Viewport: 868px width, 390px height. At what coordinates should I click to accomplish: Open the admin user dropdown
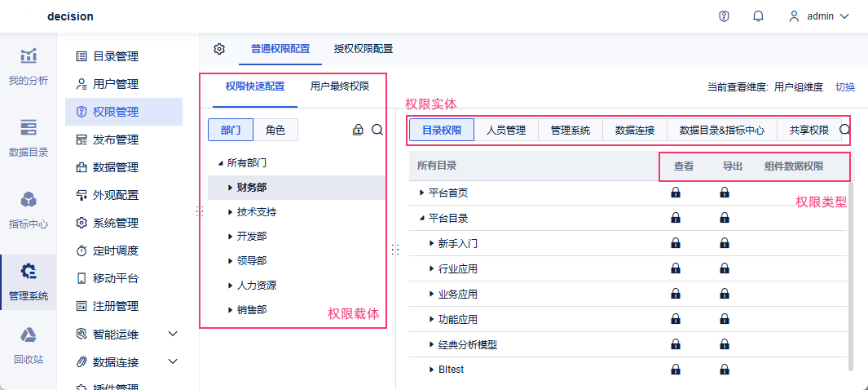tap(819, 16)
